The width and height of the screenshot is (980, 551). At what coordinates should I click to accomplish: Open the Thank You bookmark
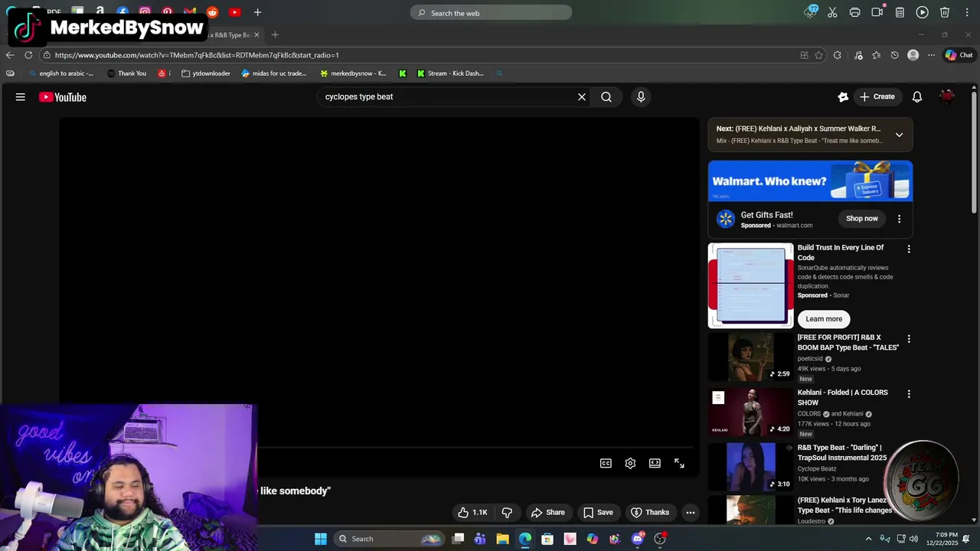click(x=126, y=73)
